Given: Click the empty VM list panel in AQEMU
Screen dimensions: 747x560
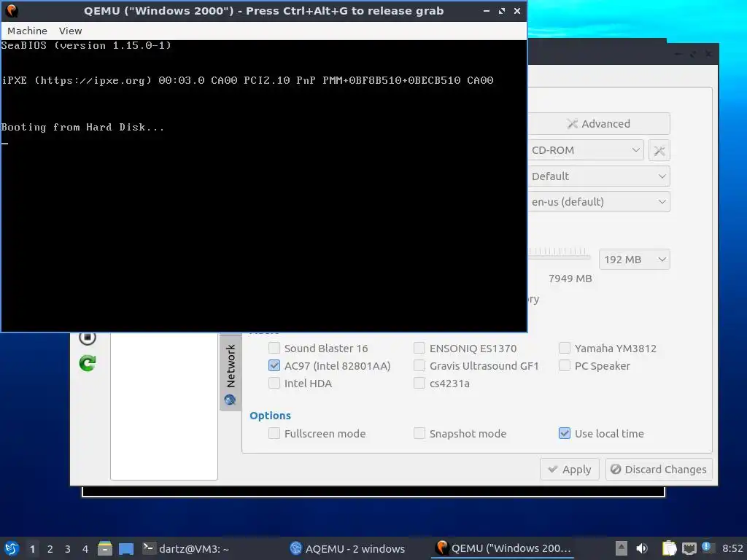Looking at the screenshot, I should [164, 405].
